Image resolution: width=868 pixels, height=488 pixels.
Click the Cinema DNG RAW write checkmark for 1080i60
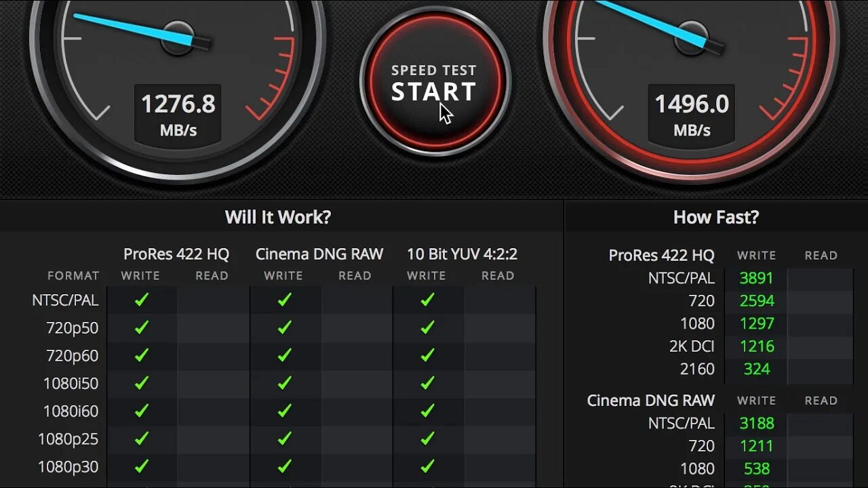click(285, 411)
